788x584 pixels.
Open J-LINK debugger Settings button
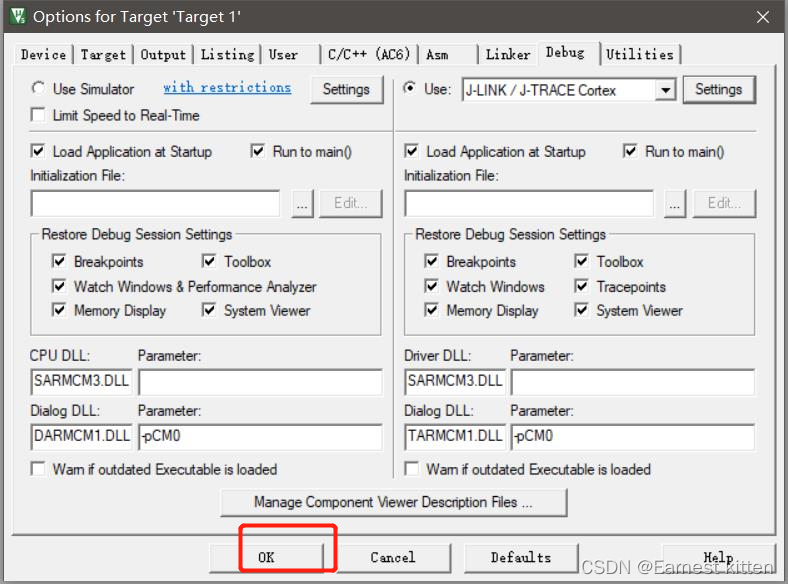click(719, 89)
